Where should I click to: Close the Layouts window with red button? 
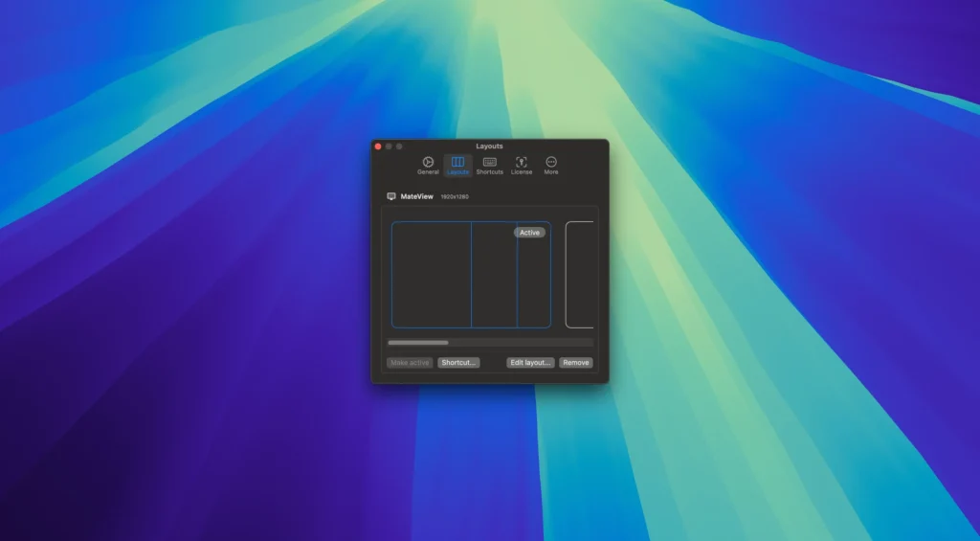[378, 147]
